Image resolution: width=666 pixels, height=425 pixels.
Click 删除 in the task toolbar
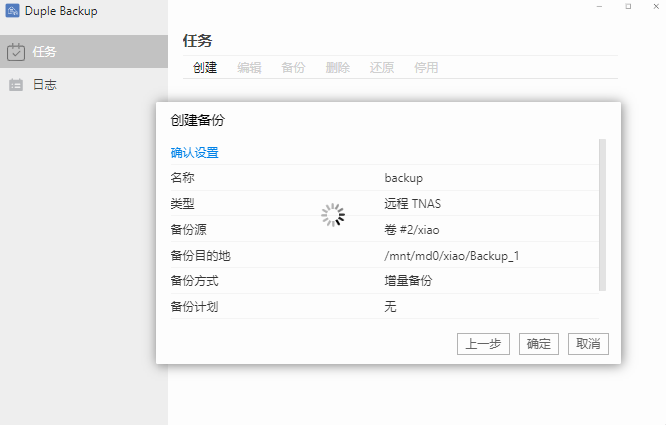tap(338, 68)
